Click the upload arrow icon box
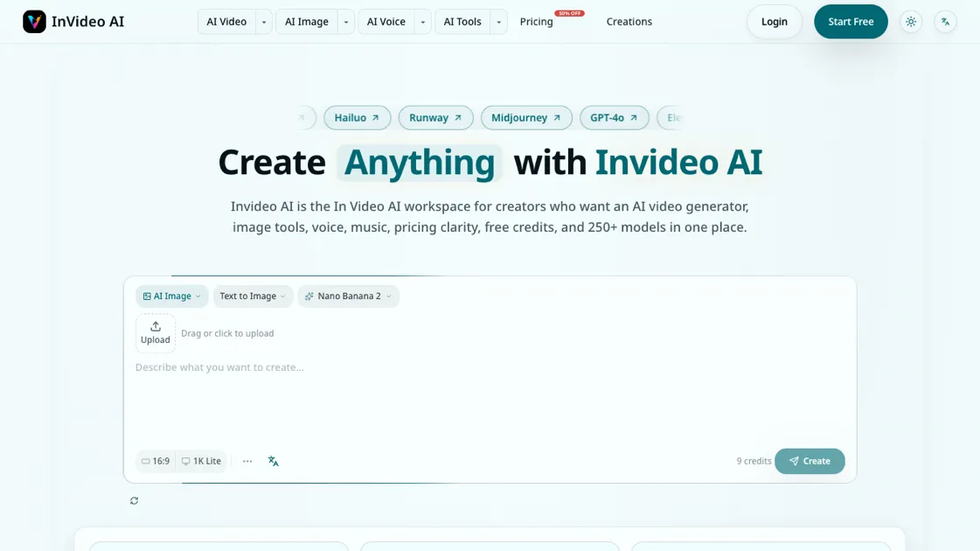980x551 pixels. point(156,332)
